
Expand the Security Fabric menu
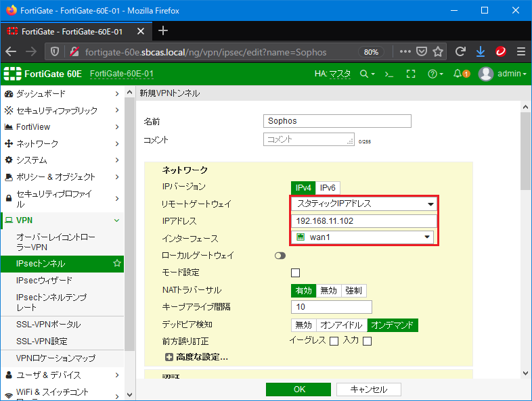pos(62,110)
